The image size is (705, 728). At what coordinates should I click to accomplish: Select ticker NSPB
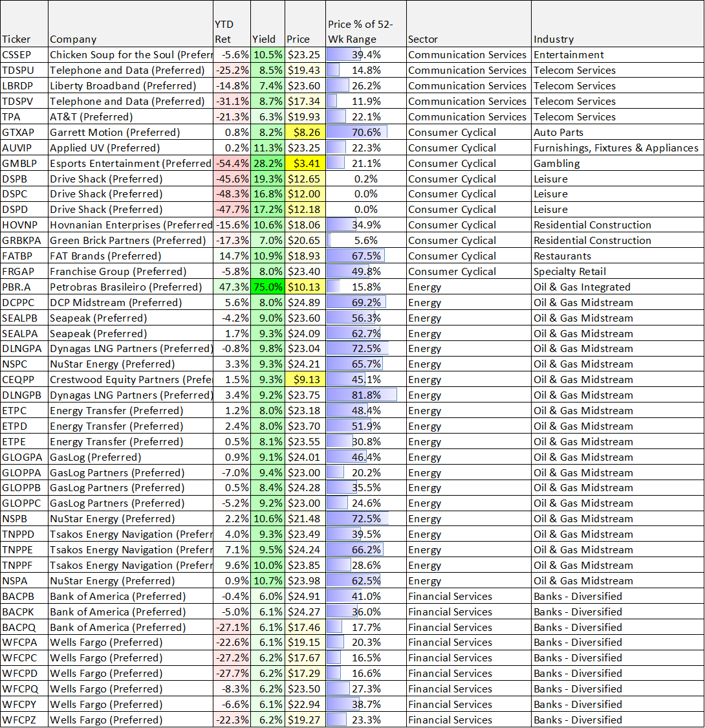[24, 519]
